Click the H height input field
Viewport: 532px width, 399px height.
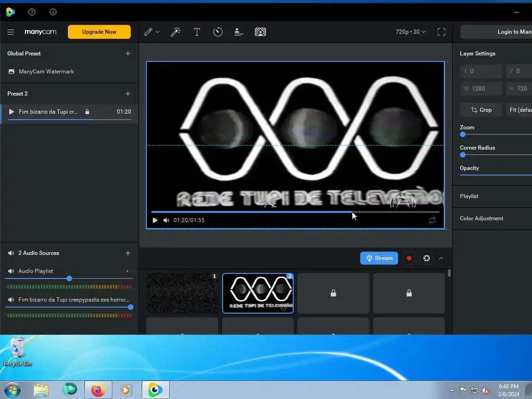coord(519,89)
